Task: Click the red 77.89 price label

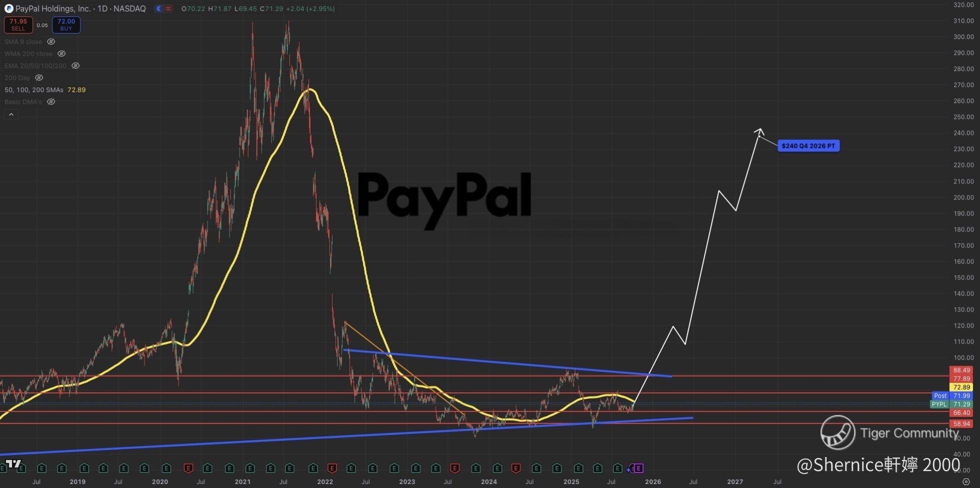Action: point(961,378)
